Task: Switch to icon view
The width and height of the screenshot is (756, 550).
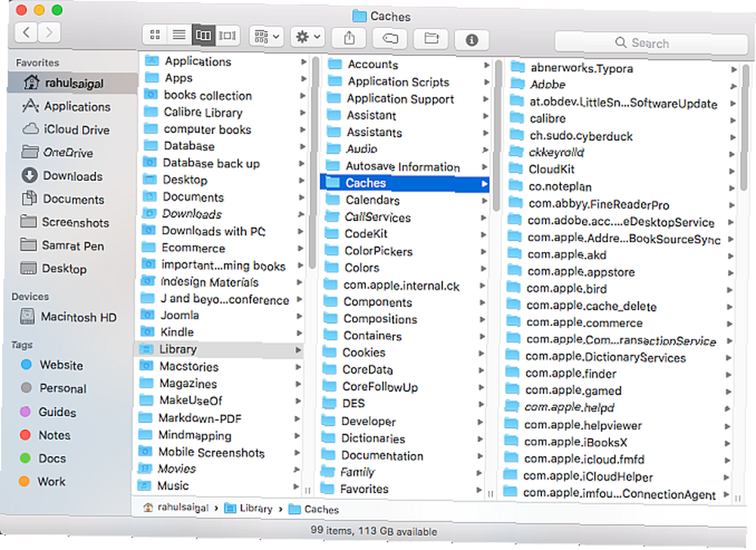Action: point(155,35)
